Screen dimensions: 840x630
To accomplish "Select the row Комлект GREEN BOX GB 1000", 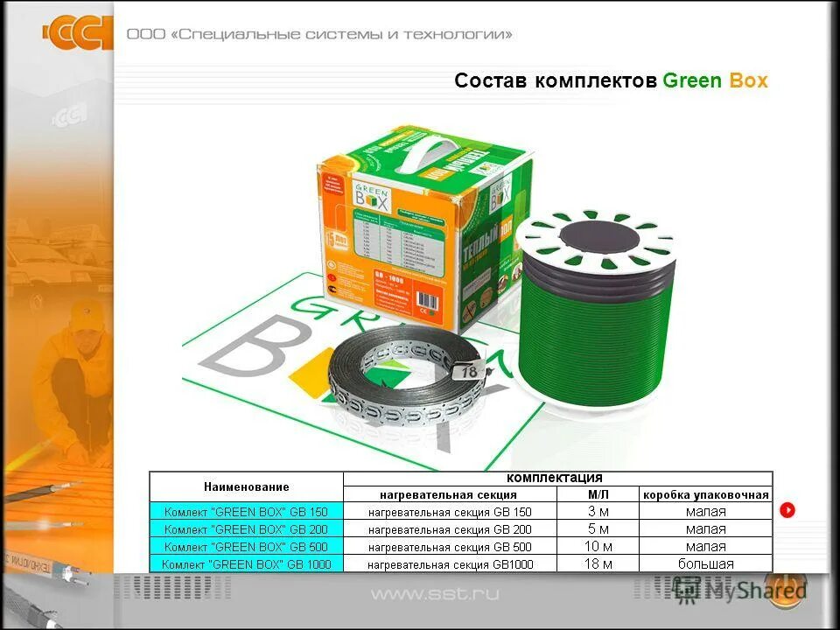I will pyautogui.click(x=247, y=563).
